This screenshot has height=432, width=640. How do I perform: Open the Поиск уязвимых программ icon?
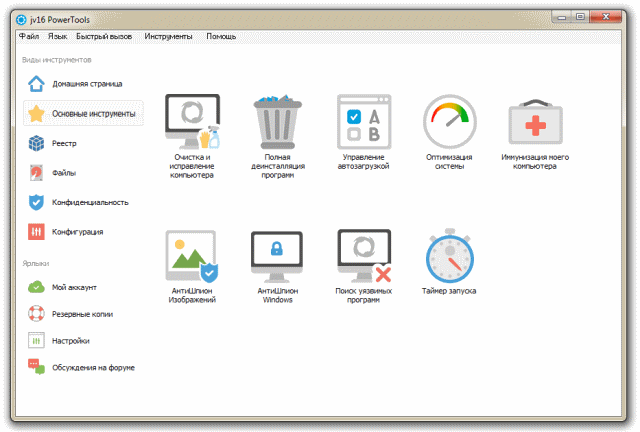click(x=364, y=256)
